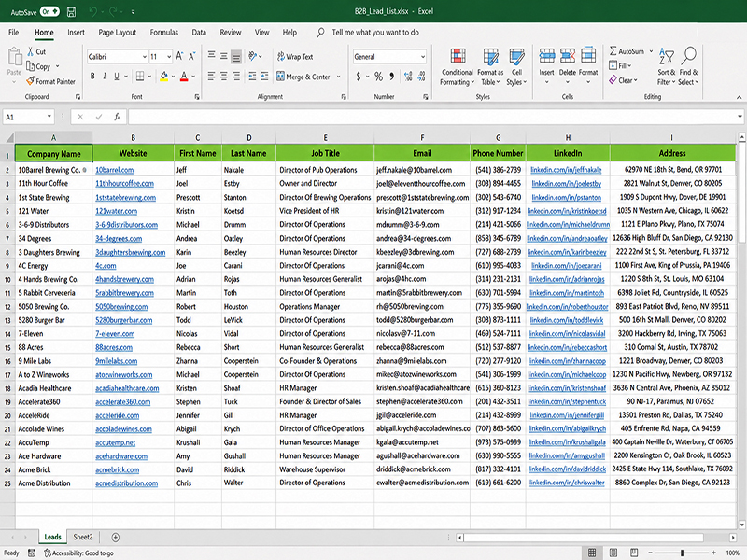This screenshot has width=747, height=560.
Task: Switch to the Insert ribbon tab
Action: (x=76, y=33)
